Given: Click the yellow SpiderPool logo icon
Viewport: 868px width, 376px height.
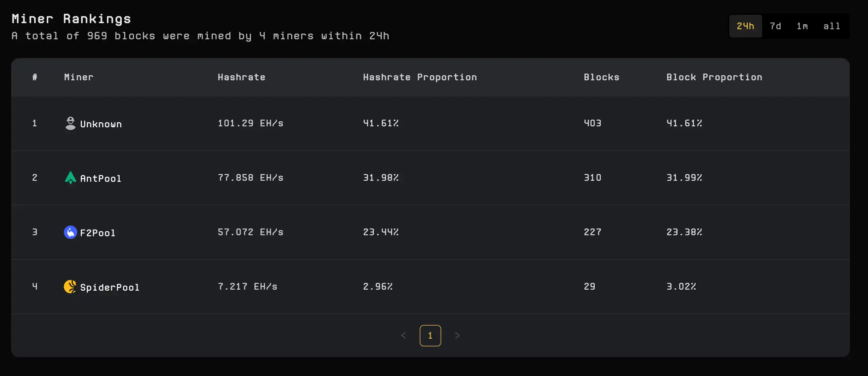Looking at the screenshot, I should pos(71,287).
